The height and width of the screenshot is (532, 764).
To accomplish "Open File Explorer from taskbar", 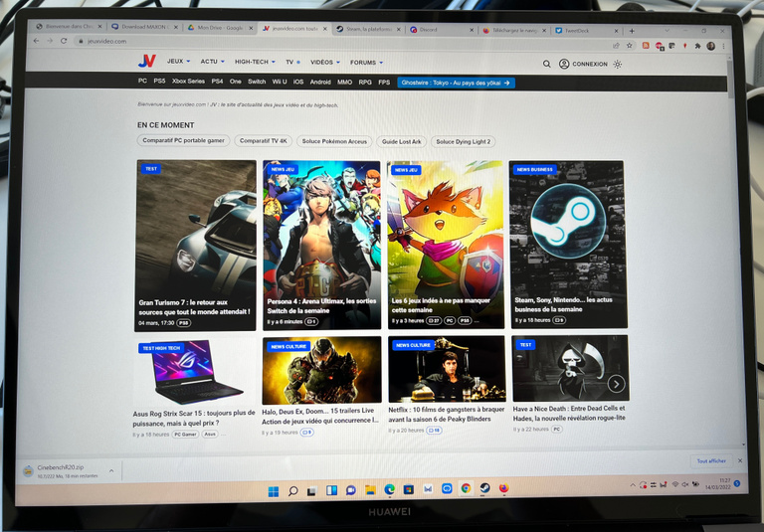I will pyautogui.click(x=370, y=489).
